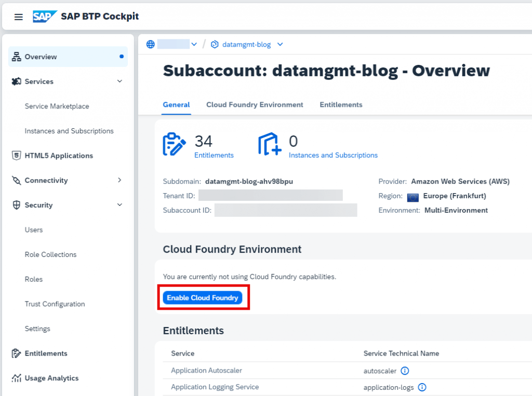Click the Security shield icon
Image resolution: width=532 pixels, height=396 pixels.
(x=16, y=205)
